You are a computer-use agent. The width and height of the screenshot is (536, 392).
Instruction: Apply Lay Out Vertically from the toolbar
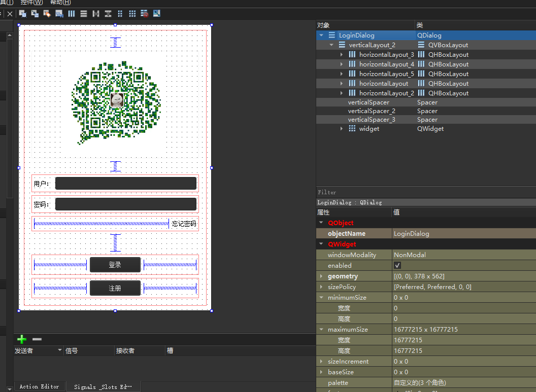click(84, 14)
